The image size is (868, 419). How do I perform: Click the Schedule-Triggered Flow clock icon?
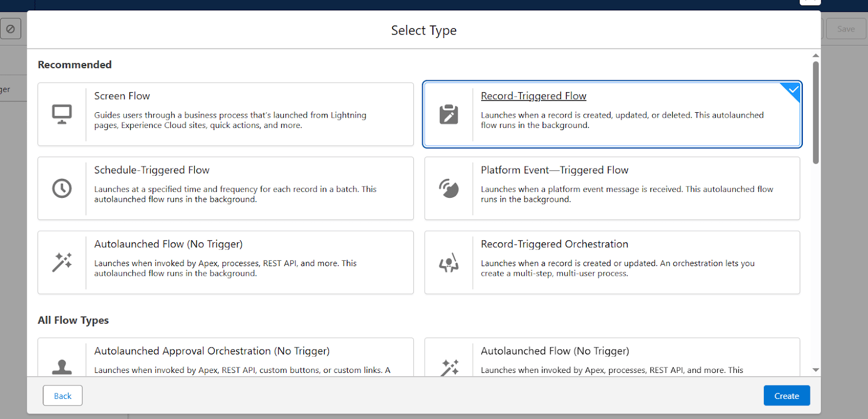click(x=62, y=188)
